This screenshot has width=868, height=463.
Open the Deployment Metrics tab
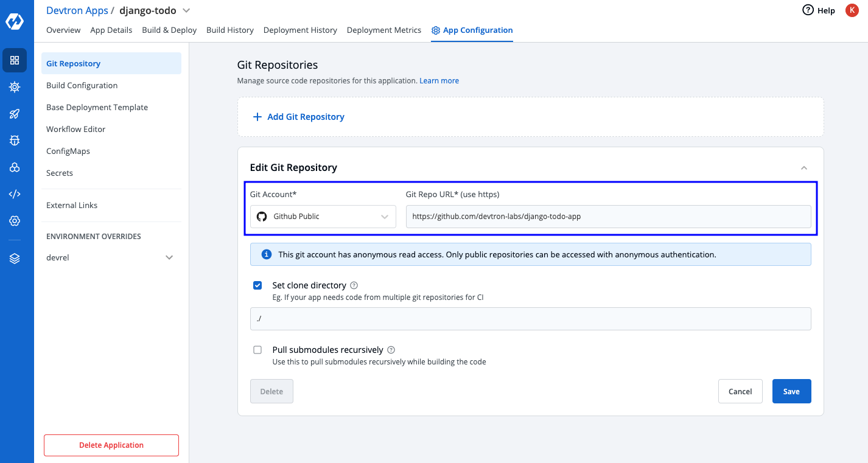(384, 30)
